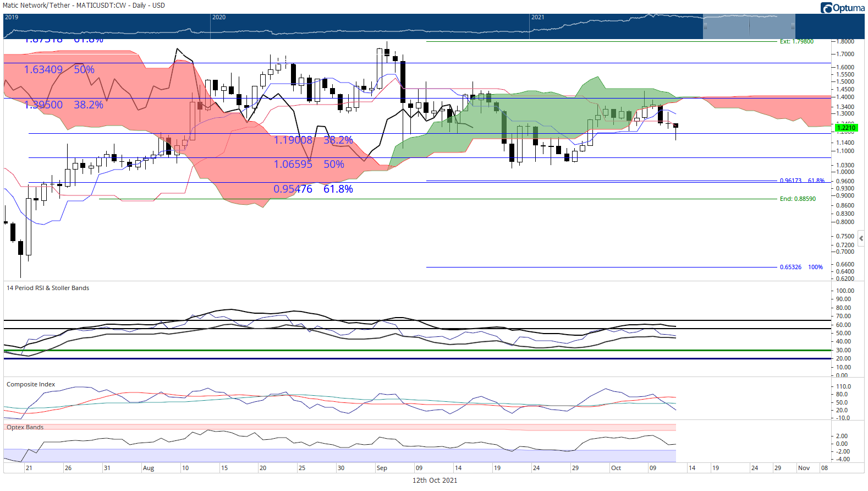Click the '0.95476 61.8%' Fibonacci label

[x=314, y=189]
